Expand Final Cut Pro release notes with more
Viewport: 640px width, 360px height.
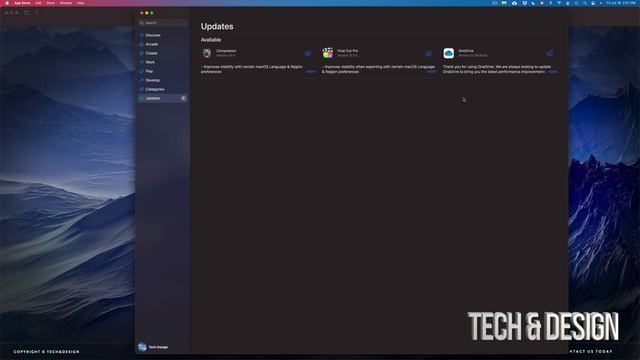431,72
